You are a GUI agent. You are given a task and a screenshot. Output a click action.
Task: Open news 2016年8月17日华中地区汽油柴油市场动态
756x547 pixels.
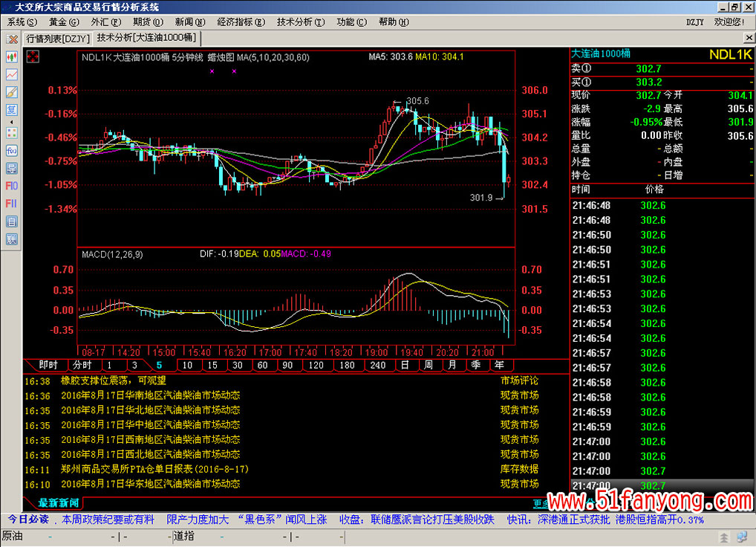coord(151,425)
